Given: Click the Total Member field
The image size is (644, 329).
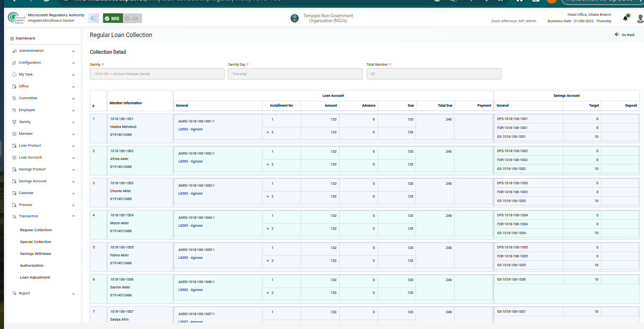Looking at the screenshot, I should coord(434,74).
